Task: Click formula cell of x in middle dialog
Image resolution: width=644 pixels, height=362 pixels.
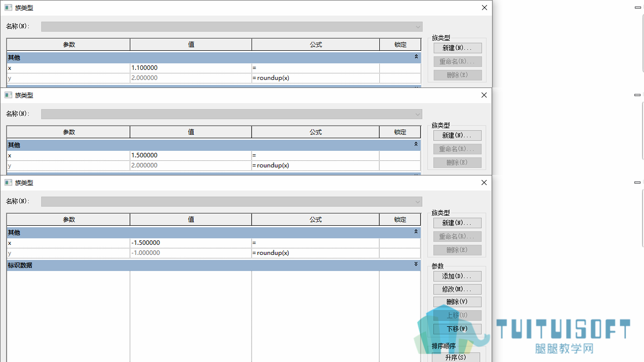Action: tap(315, 155)
